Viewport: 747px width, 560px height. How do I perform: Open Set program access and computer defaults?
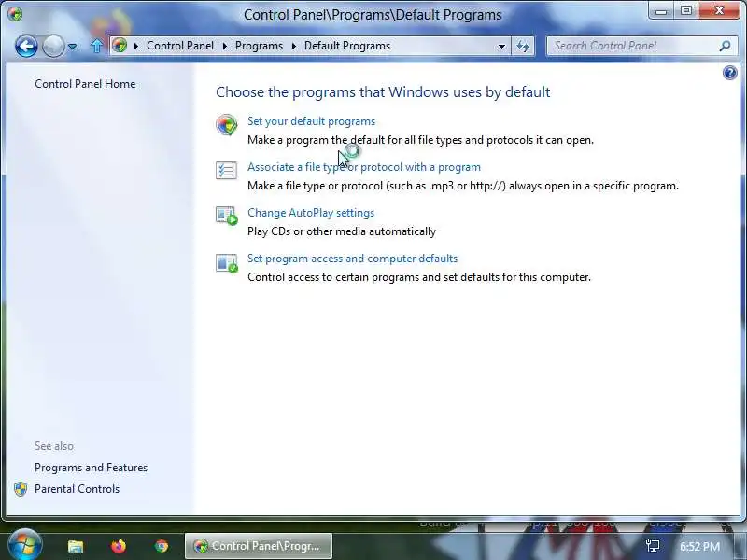pos(353,259)
